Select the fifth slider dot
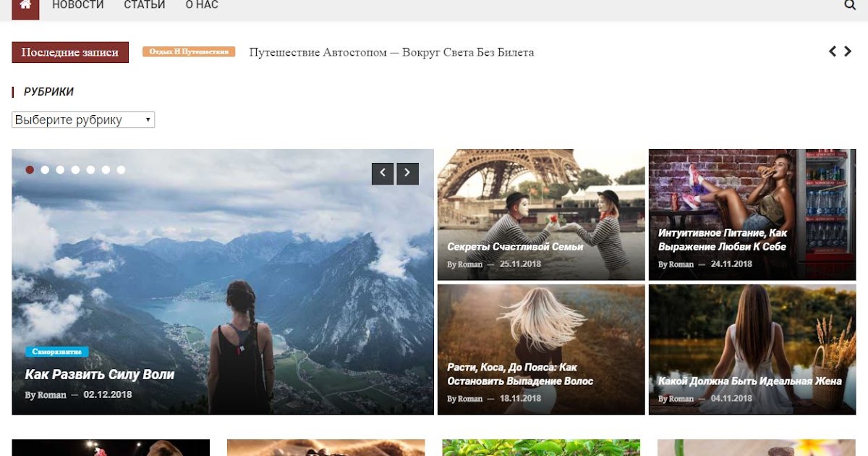Image resolution: width=868 pixels, height=456 pixels. click(x=90, y=169)
